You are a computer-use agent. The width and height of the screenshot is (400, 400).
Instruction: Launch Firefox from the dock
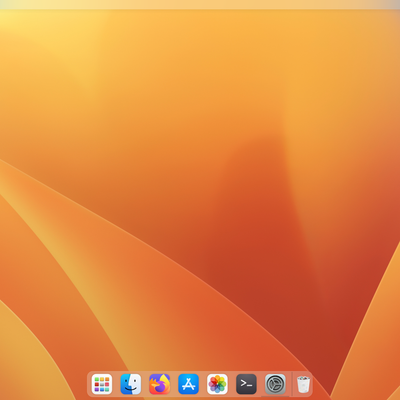tap(160, 384)
